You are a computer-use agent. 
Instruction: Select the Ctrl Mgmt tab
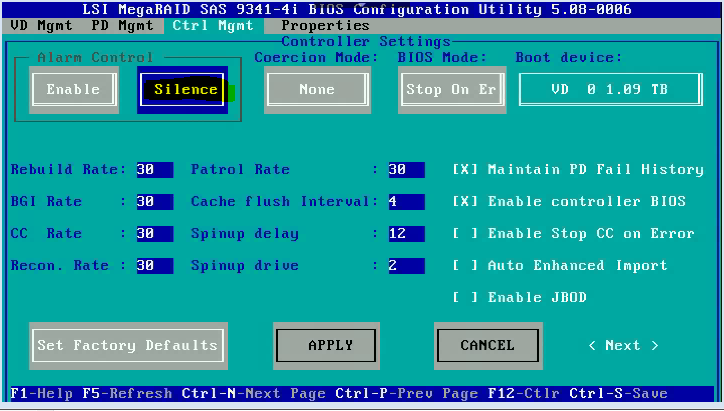coord(213,25)
